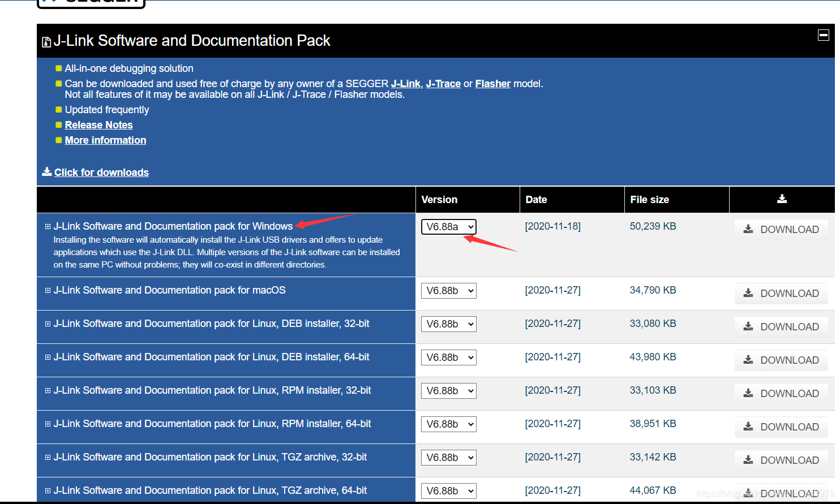Viewport: 840px width, 504px height.
Task: Expand Linux DEB installer 32-bit row
Action: [x=48, y=324]
